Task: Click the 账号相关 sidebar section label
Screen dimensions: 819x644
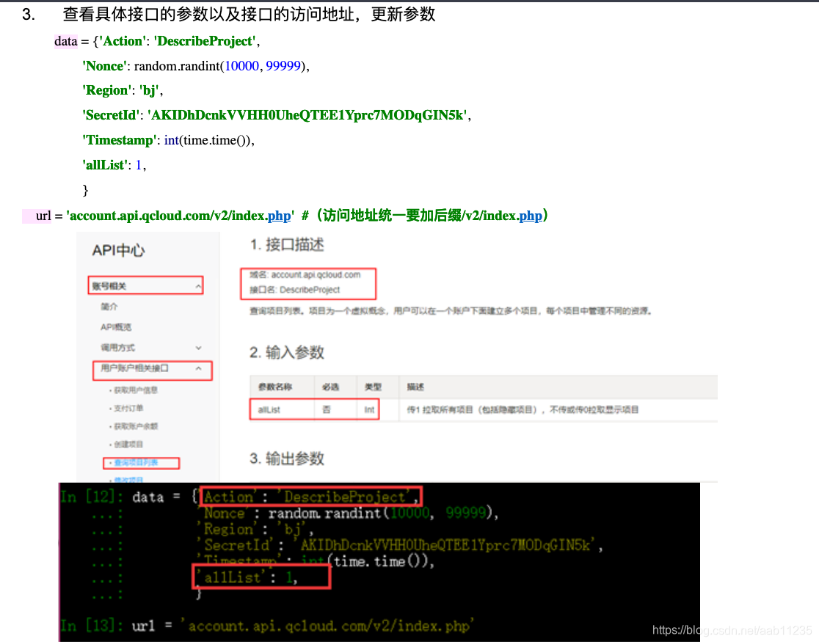Action: (x=109, y=286)
